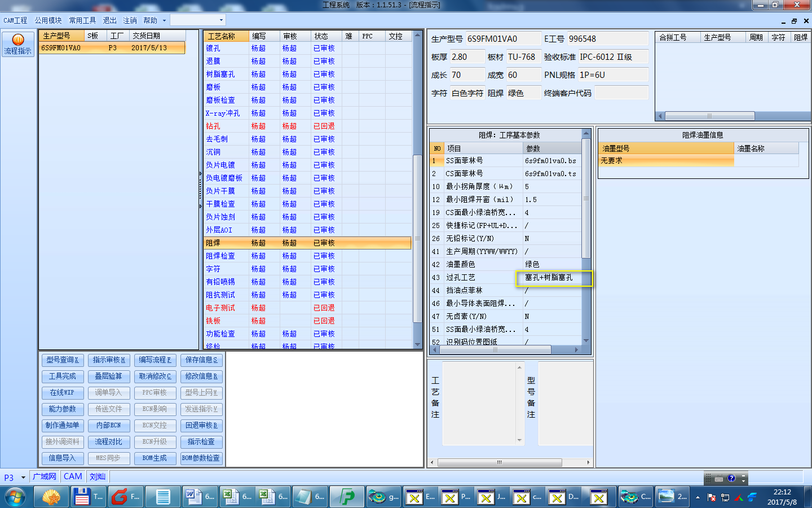Click the BOM参数检查 button
812x508 pixels.
click(x=201, y=458)
